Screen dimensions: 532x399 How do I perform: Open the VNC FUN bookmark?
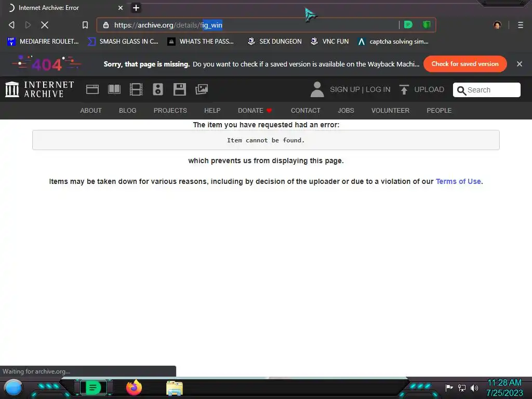click(x=329, y=42)
